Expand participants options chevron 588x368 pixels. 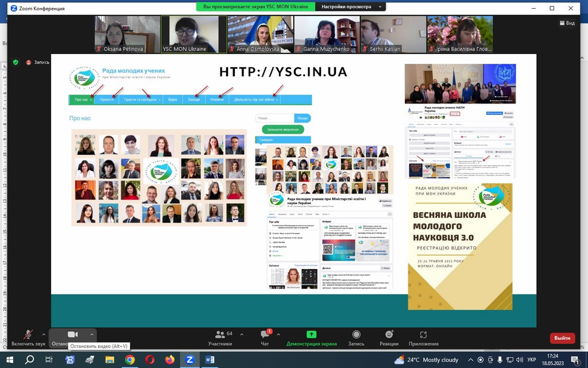click(x=242, y=334)
